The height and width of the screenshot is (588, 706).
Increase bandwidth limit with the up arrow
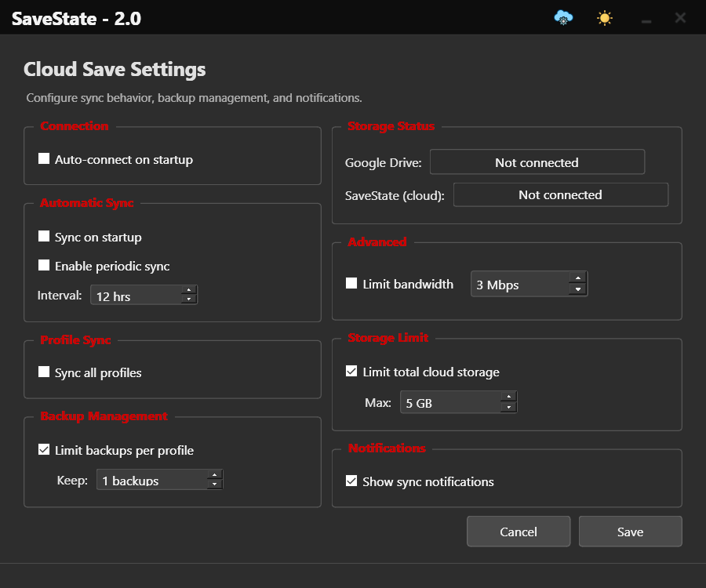pyautogui.click(x=577, y=278)
